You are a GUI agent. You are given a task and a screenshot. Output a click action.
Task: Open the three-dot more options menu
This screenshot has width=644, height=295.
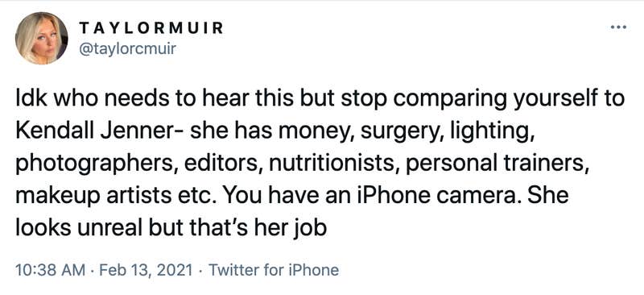tap(618, 27)
